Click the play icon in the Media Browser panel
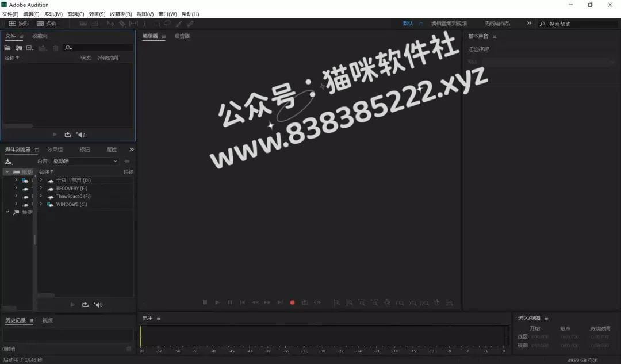This screenshot has width=621, height=364. [x=72, y=305]
